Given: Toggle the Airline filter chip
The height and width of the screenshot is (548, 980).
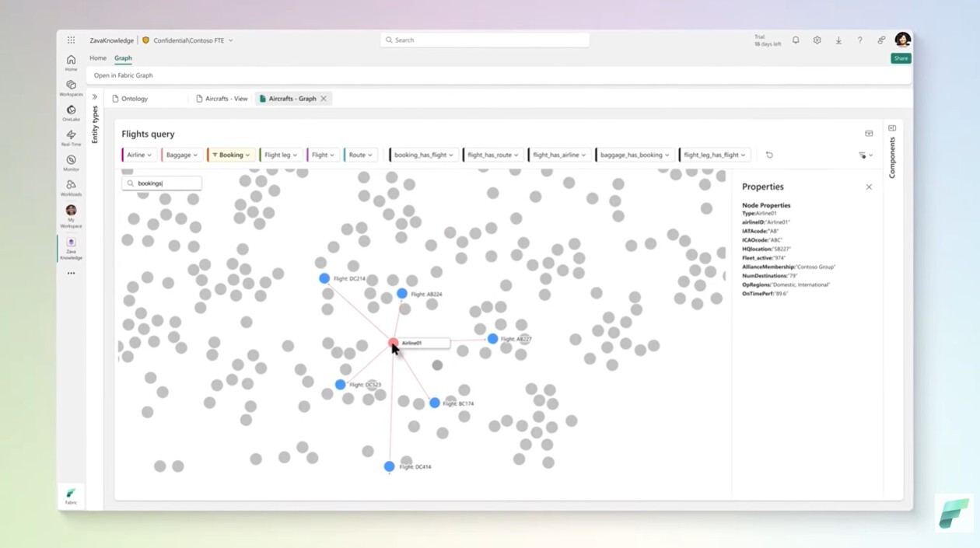Looking at the screenshot, I should tap(138, 155).
